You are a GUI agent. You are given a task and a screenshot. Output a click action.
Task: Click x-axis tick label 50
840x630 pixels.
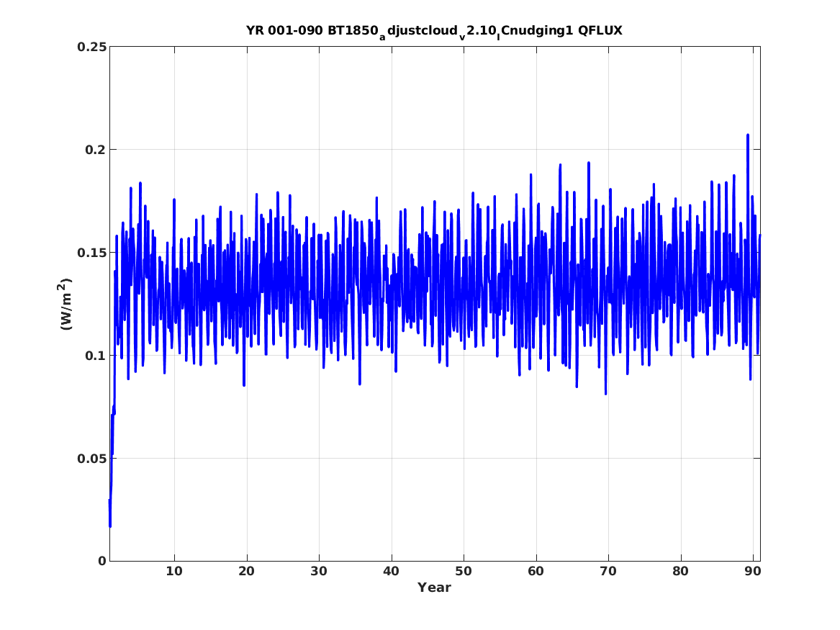[464, 572]
